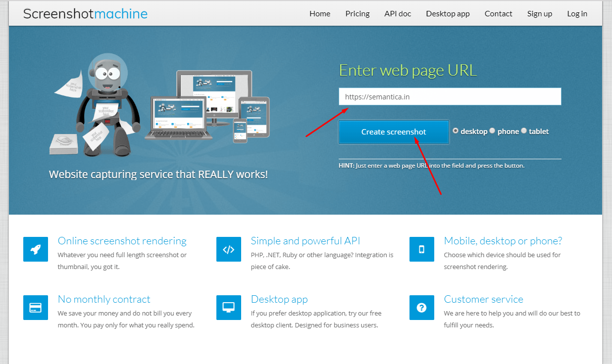Select the tablet radio button
612x364 pixels.
pos(524,131)
